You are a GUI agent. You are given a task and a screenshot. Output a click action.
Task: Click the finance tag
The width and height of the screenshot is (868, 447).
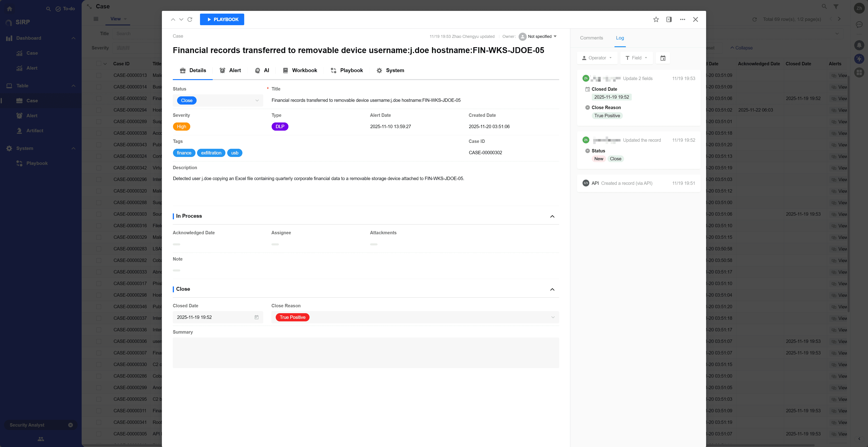(x=184, y=153)
